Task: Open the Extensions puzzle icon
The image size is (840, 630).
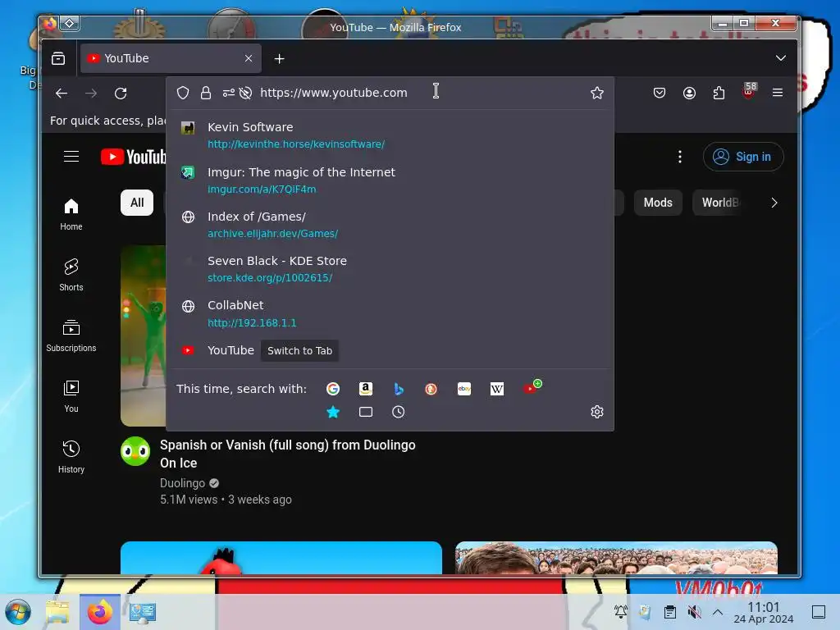Action: [719, 94]
